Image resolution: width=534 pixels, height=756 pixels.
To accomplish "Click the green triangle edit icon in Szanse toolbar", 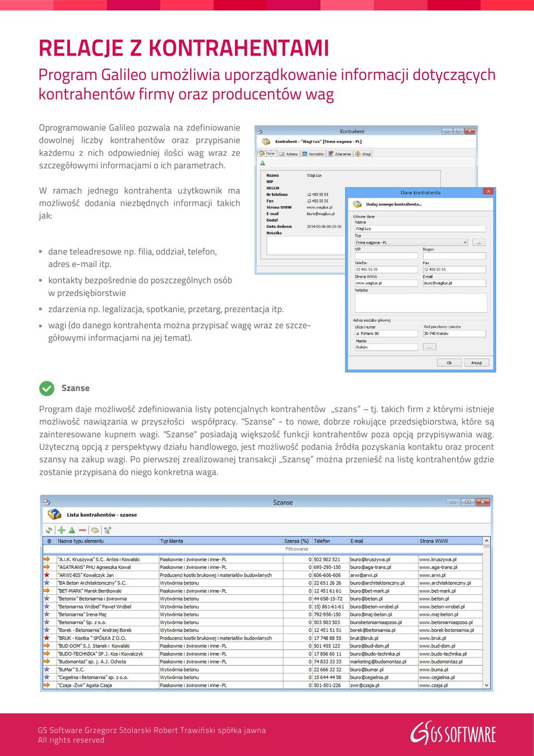I will coord(72,530).
